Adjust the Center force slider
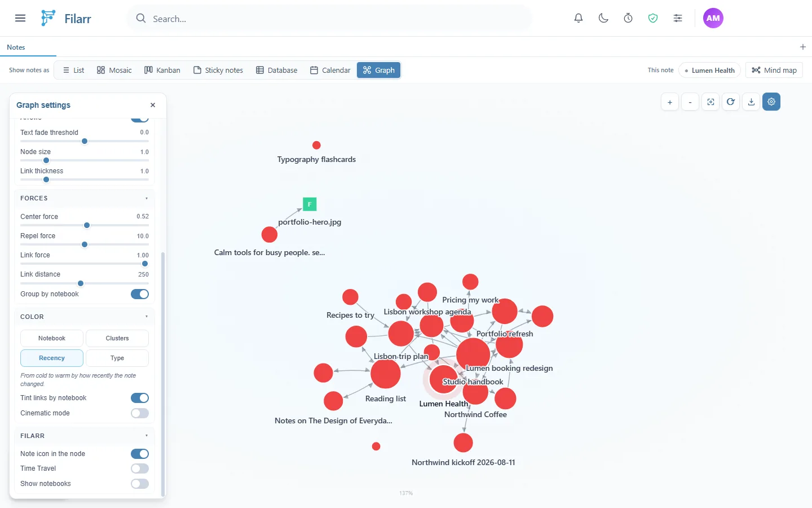This screenshot has height=508, width=812. 85,225
